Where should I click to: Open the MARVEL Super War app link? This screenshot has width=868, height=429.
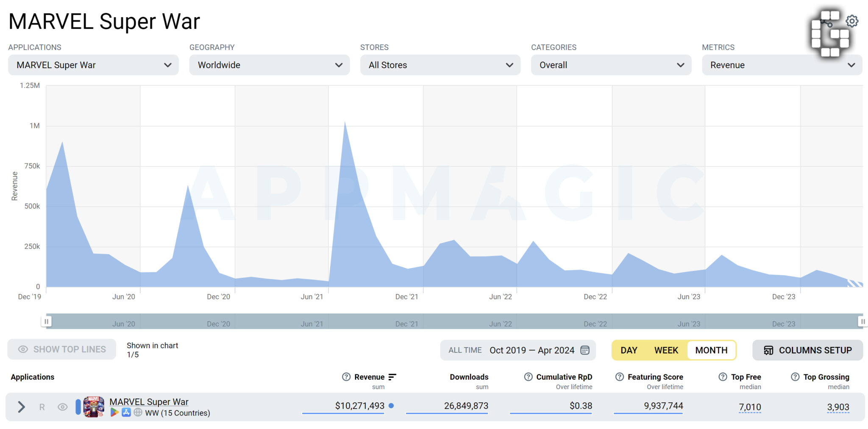149,401
